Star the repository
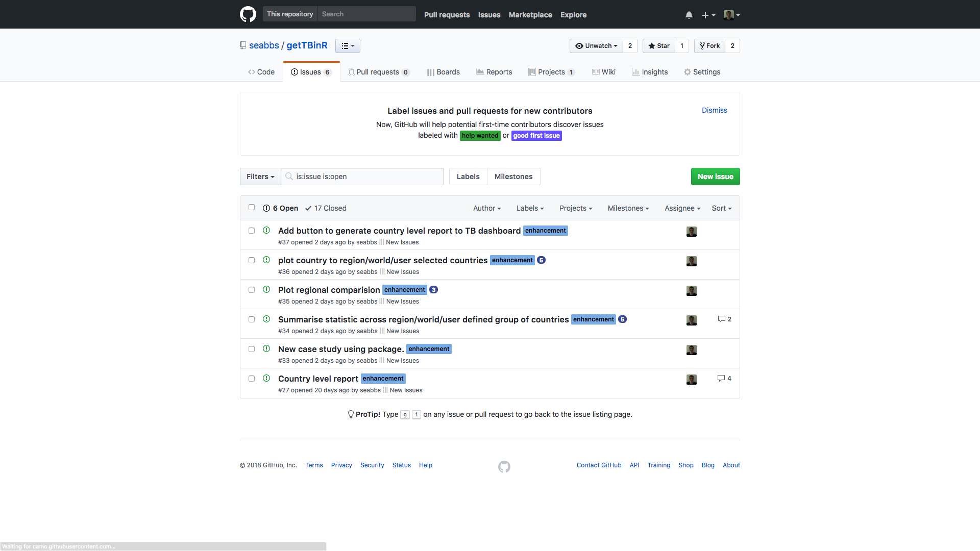Image resolution: width=980 pixels, height=551 pixels. click(659, 46)
